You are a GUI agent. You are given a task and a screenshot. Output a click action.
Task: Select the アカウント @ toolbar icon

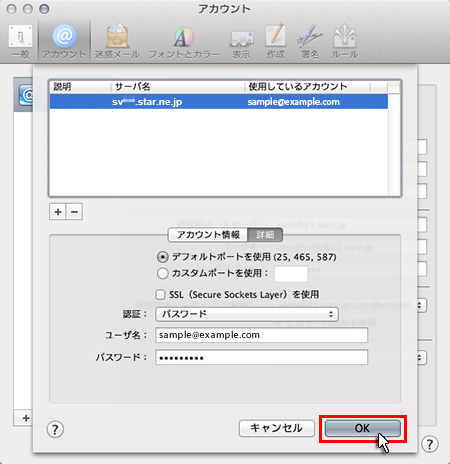point(64,41)
